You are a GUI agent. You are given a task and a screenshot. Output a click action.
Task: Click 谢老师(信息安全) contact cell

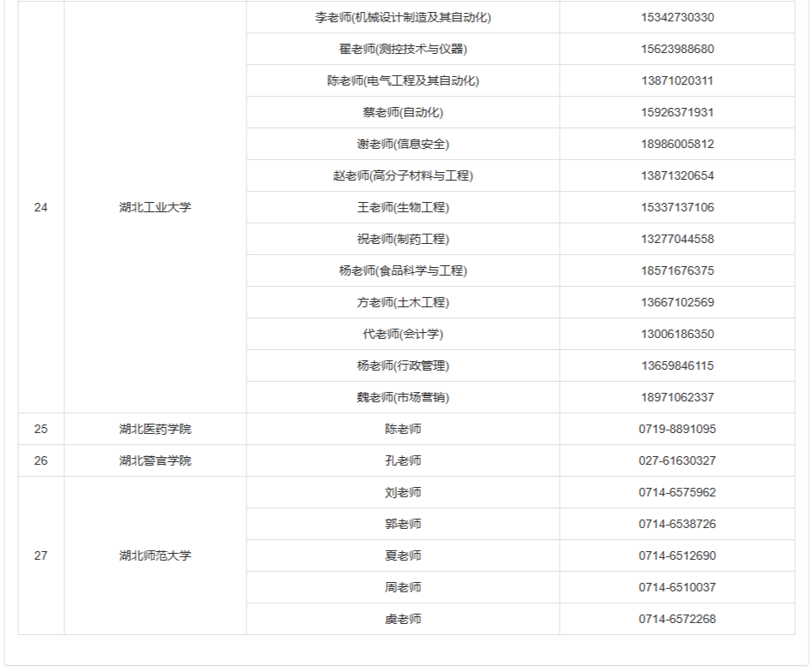[x=403, y=144]
